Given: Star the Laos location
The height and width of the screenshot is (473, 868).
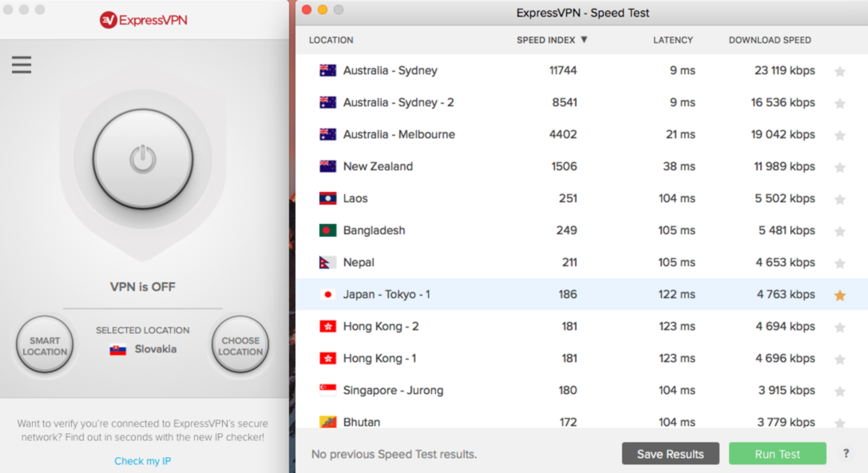Looking at the screenshot, I should (x=840, y=200).
